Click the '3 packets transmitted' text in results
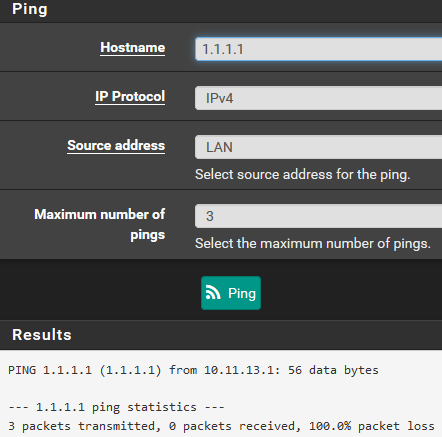Screen dimensions: 442x437 (81, 426)
